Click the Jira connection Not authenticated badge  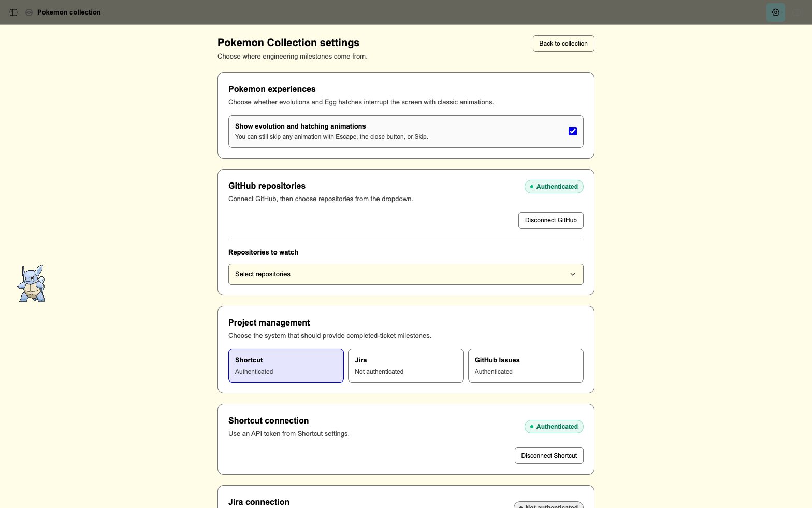coord(549,505)
